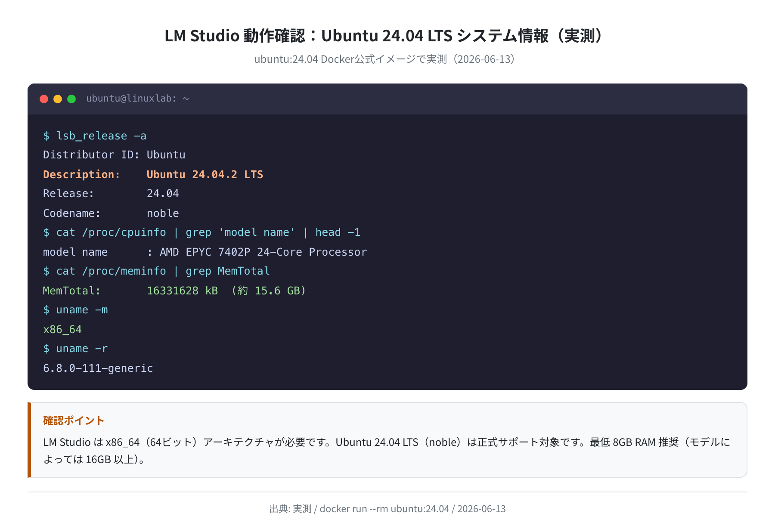Click the 'MemTotal:' label
The width and height of the screenshot is (775, 532).
pos(72,291)
